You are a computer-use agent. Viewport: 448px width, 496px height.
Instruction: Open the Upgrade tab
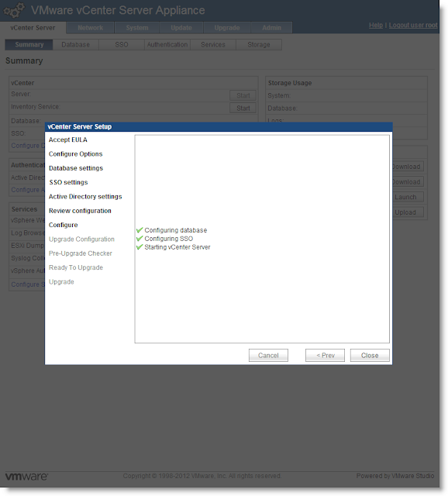[x=227, y=28]
